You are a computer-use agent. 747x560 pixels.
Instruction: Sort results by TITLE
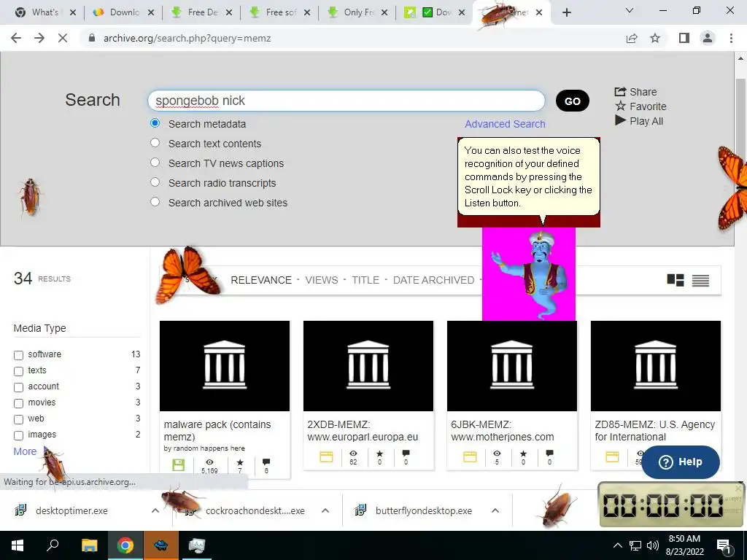click(365, 280)
